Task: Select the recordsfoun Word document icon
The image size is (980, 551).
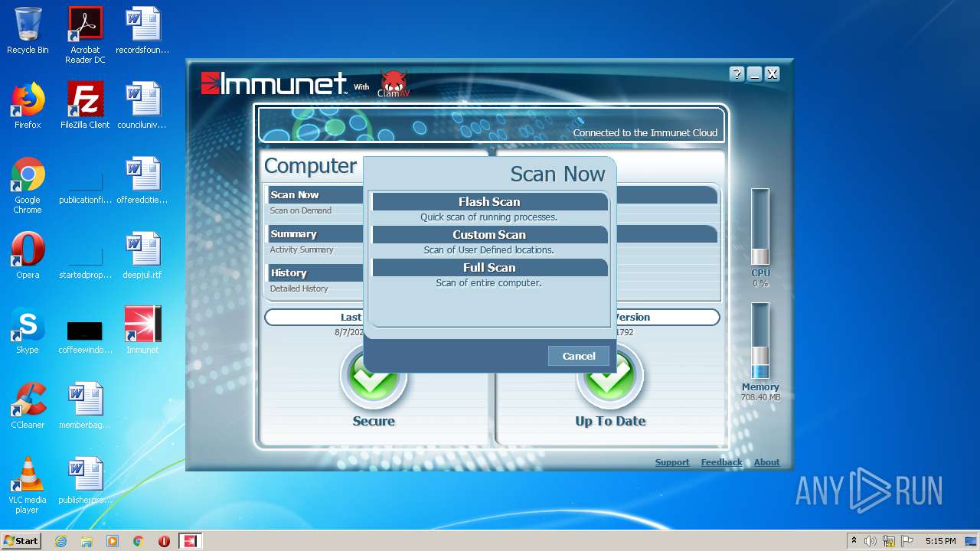Action: point(142,31)
